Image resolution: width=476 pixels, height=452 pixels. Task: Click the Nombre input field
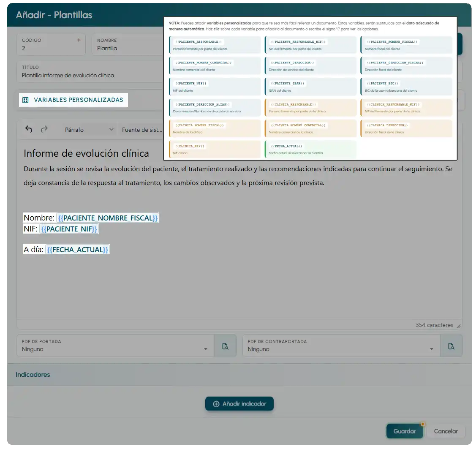pyautogui.click(x=128, y=44)
